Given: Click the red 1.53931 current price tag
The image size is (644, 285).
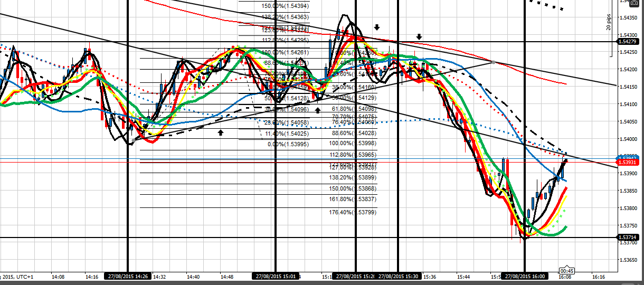Looking at the screenshot, I should pyautogui.click(x=629, y=161).
